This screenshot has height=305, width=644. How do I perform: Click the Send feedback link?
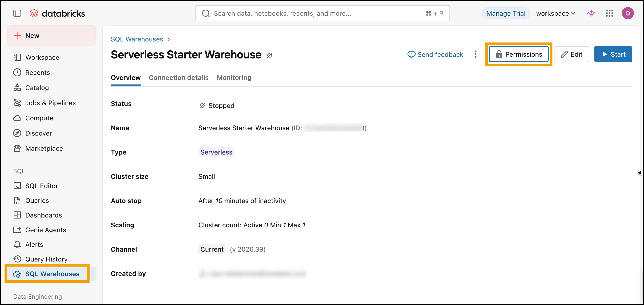(435, 54)
